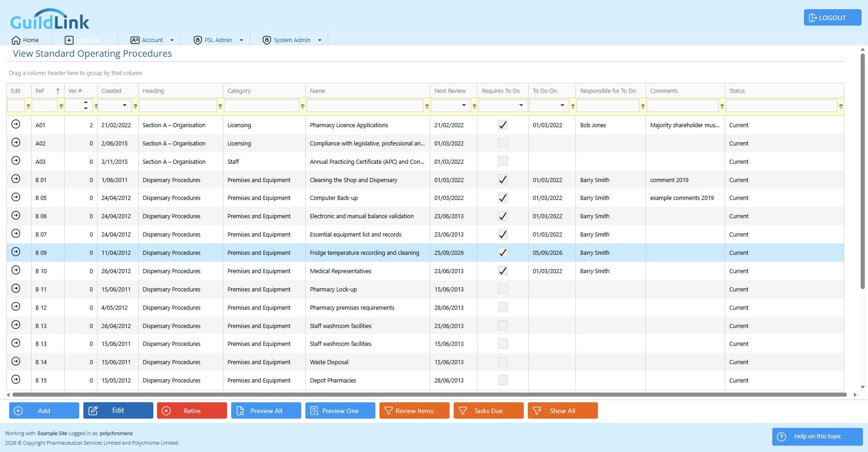
Task: Toggle Requires To Do checkbox for row A02
Action: [x=503, y=143]
